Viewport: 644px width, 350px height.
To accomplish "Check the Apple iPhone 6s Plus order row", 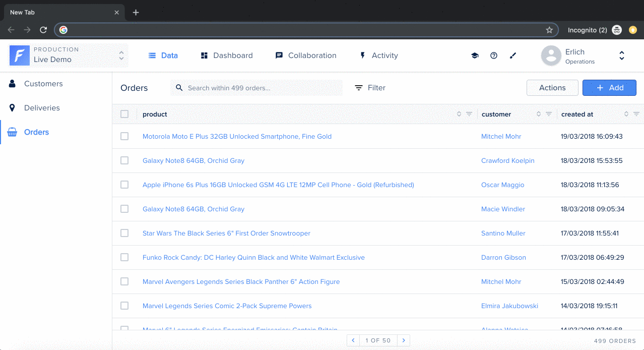I will 124,185.
